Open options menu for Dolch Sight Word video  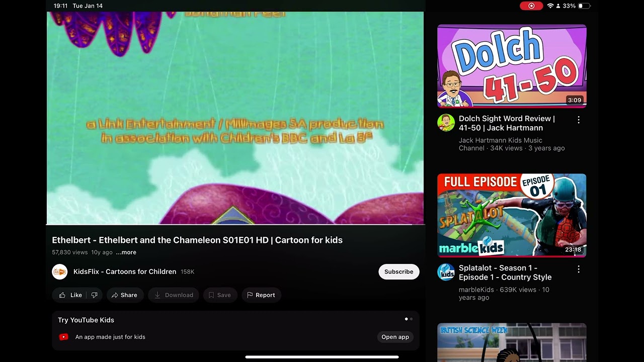[x=579, y=120]
